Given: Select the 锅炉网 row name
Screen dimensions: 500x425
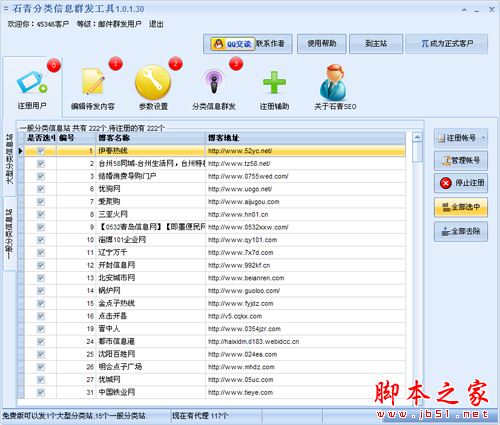Looking at the screenshot, I should pos(109,291).
